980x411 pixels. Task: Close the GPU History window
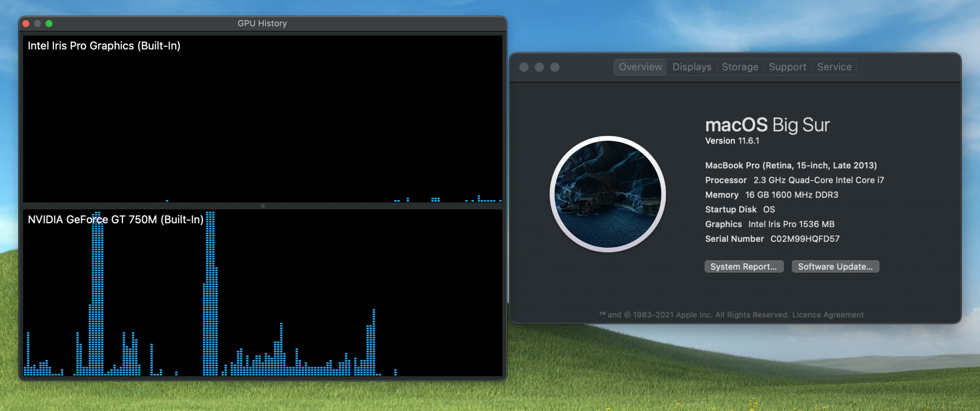[26, 24]
